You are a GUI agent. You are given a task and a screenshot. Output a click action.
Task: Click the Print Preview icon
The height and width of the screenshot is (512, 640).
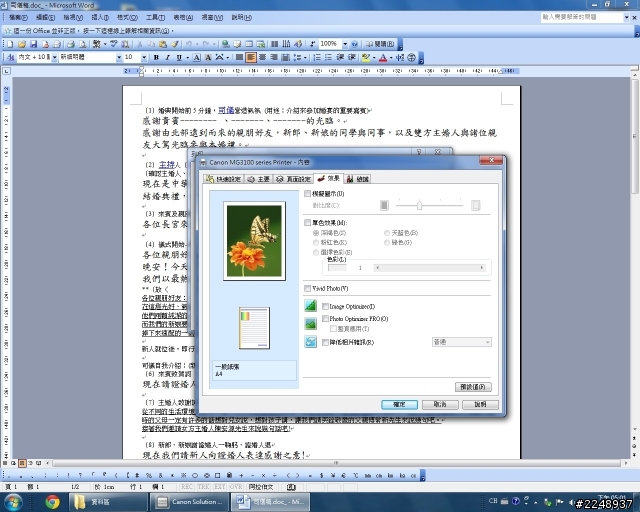82,44
